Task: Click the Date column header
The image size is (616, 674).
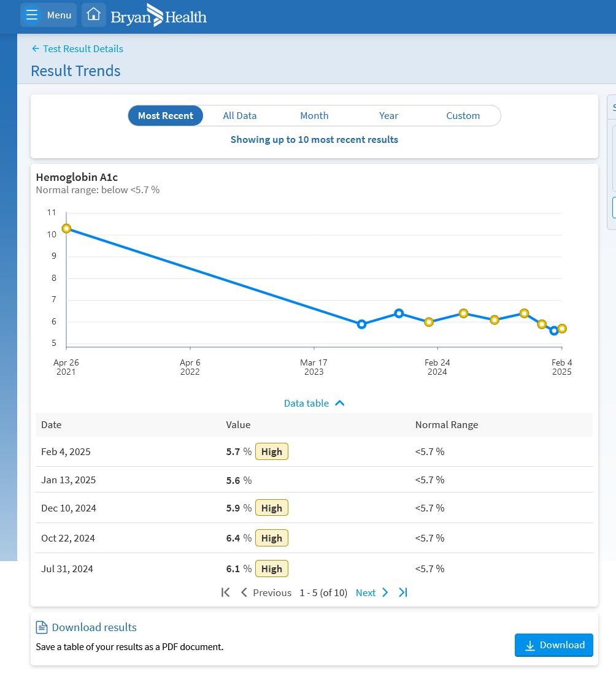Action: 51,424
